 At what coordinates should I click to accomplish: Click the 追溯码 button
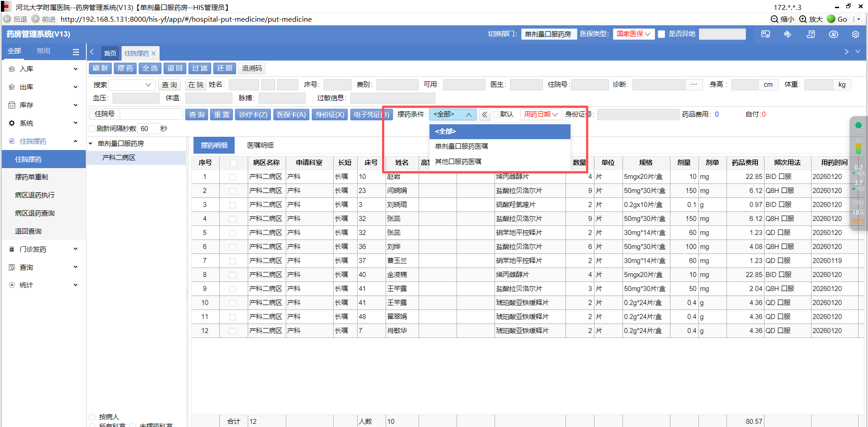pos(251,68)
